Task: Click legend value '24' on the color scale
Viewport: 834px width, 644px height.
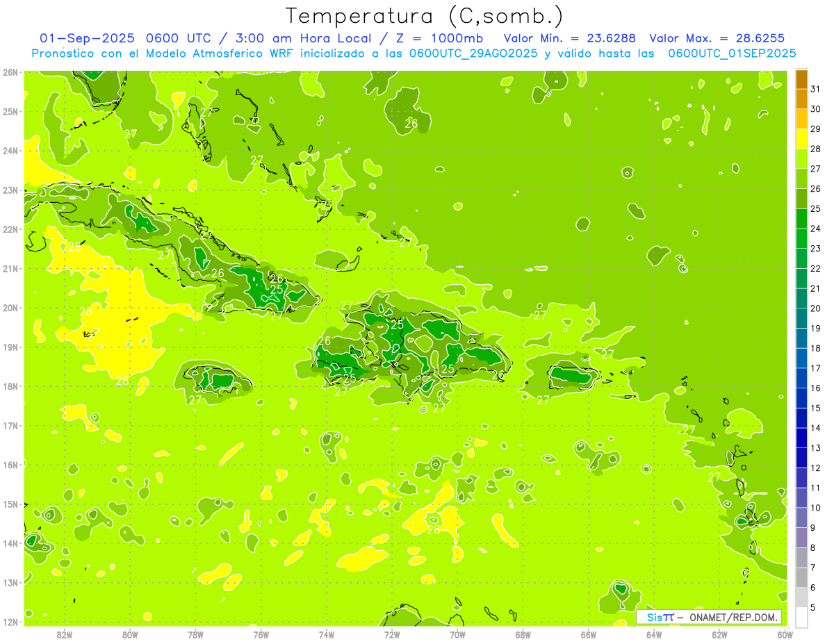Action: [x=816, y=229]
